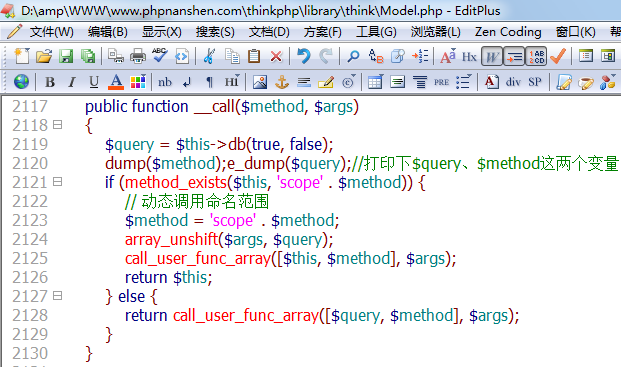Cut the selection with the scissors icon
Viewport: 621px width, 367px height.
click(209, 56)
